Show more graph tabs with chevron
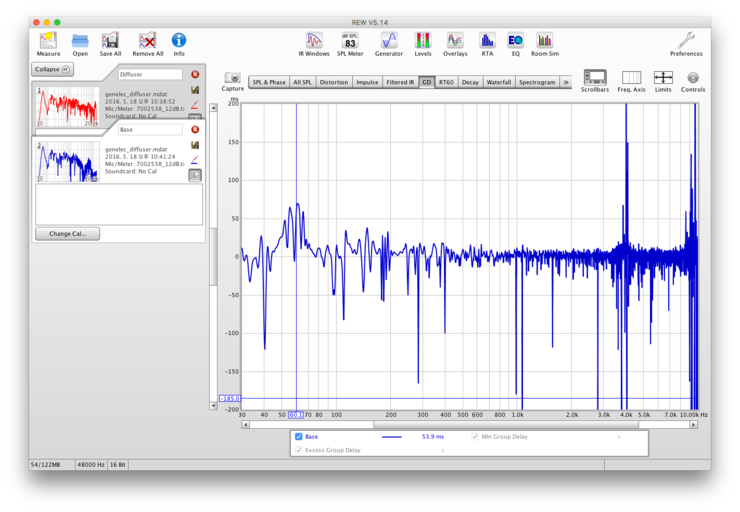 [x=567, y=82]
